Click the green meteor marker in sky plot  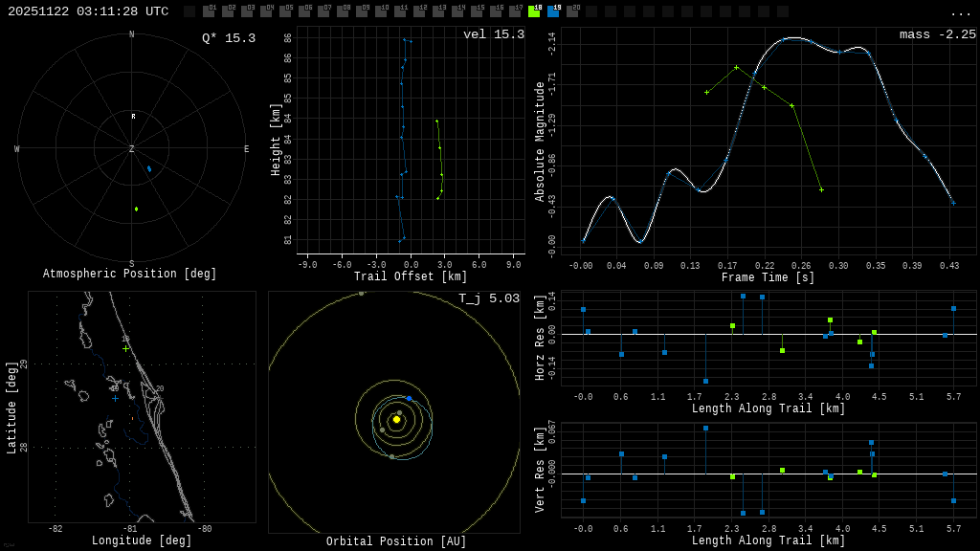tap(136, 209)
